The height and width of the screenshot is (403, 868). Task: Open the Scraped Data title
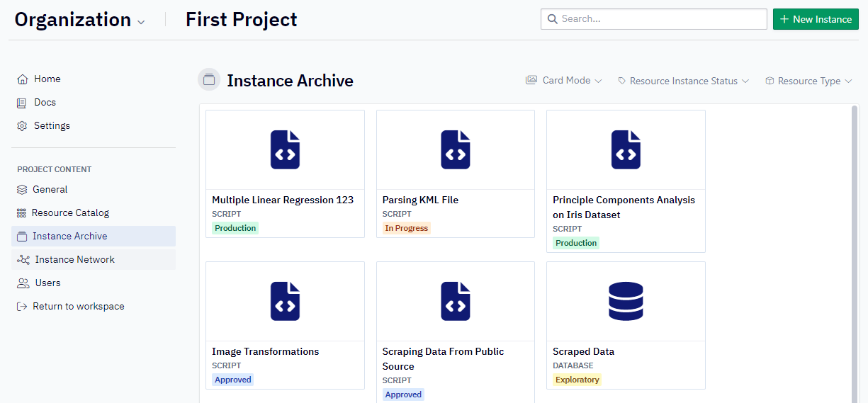point(583,352)
